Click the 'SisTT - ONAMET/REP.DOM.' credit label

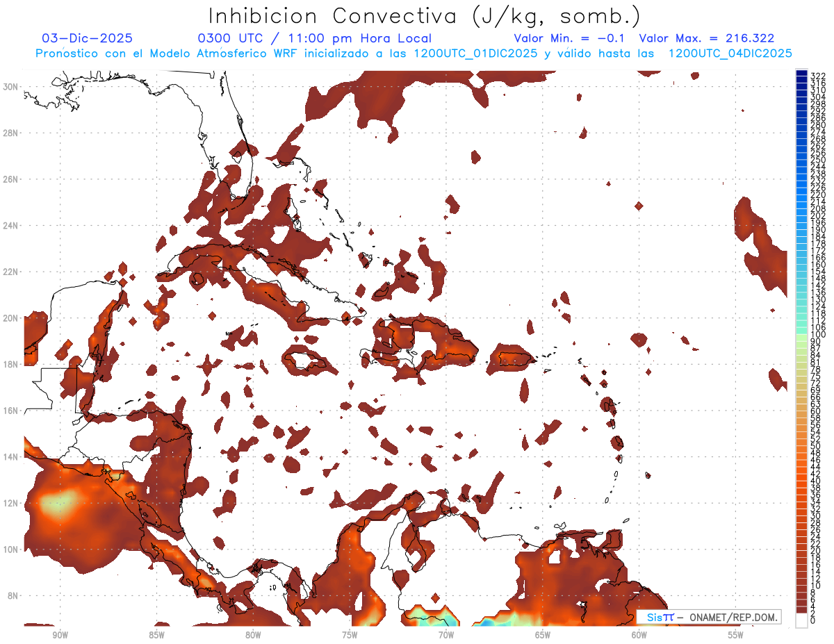click(x=709, y=617)
